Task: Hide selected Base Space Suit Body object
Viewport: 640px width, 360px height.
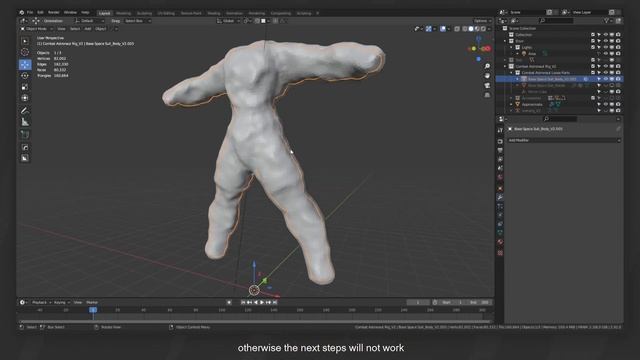Action: point(606,79)
